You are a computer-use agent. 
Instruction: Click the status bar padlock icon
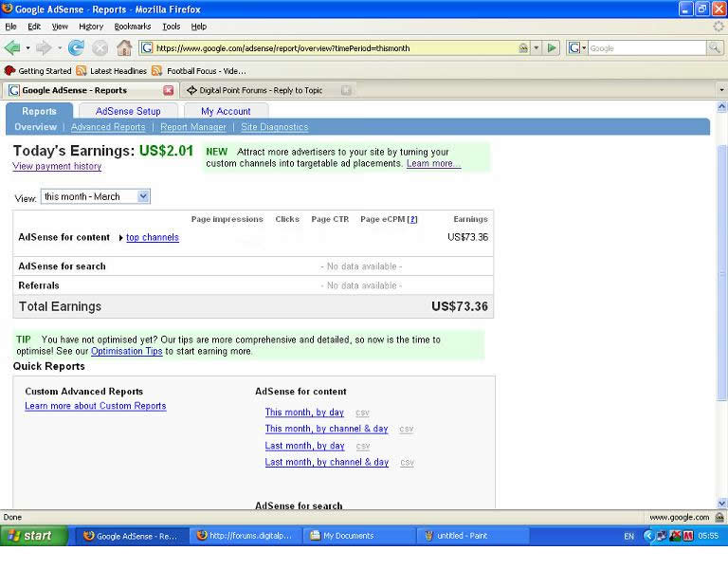(719, 517)
